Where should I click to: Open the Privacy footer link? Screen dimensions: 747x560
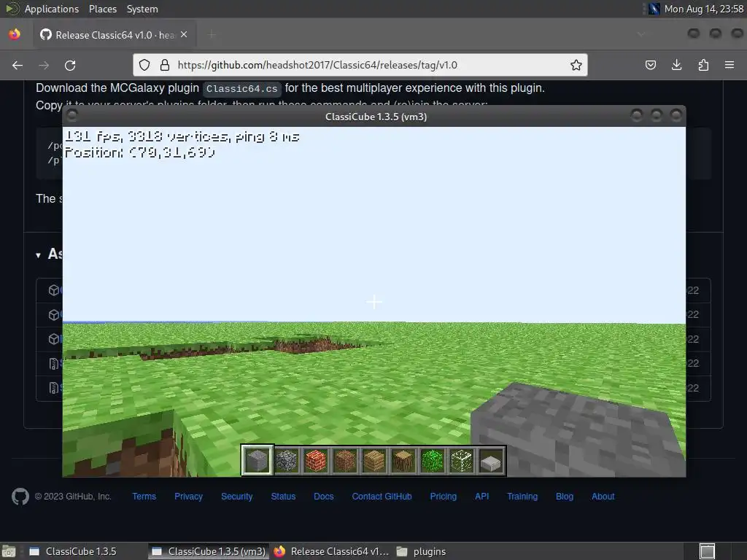tap(188, 497)
